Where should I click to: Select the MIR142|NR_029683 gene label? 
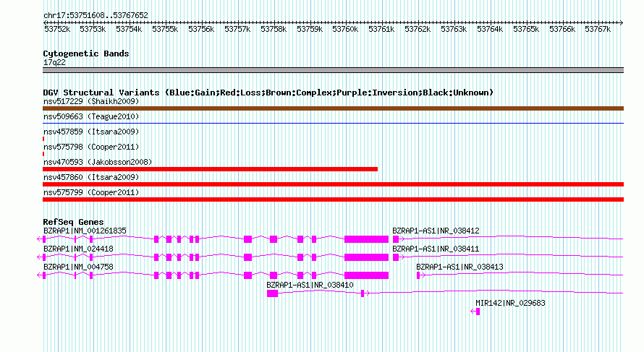pos(511,303)
